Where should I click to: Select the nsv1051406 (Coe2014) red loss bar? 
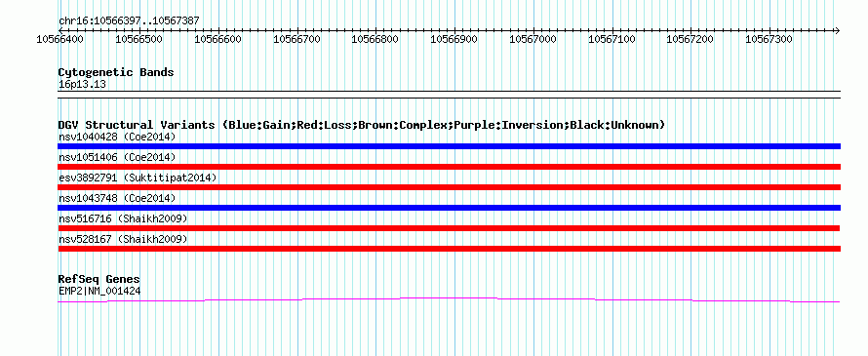click(449, 167)
